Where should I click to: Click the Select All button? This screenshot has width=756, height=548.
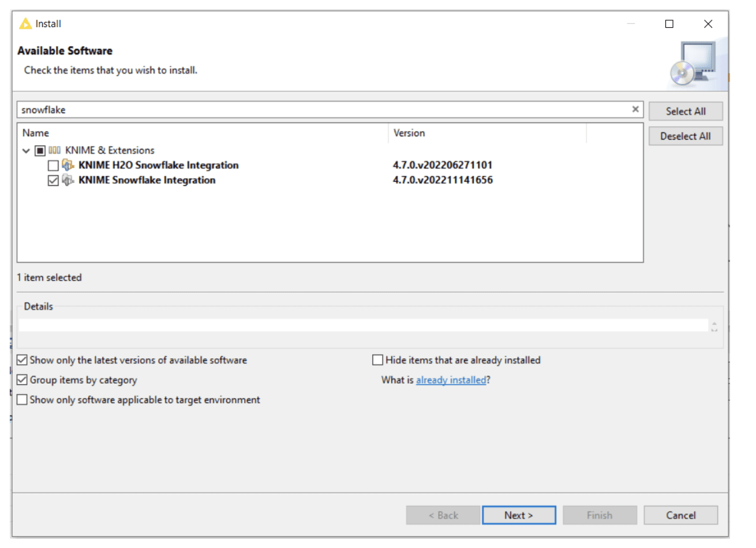click(x=686, y=111)
